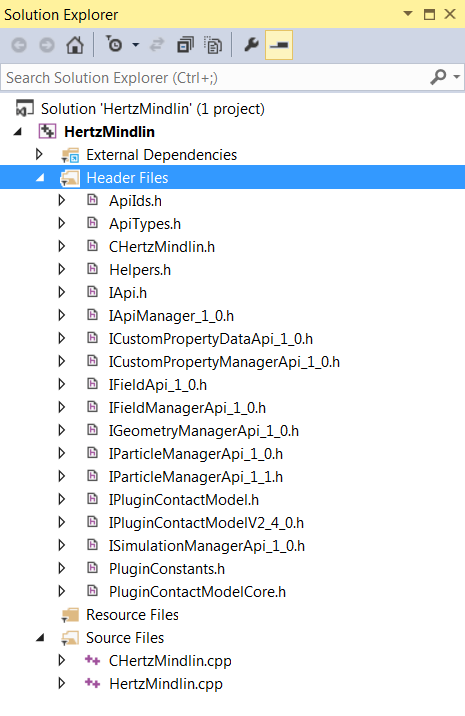Open the Pending Changes Filter dropdown arrow
The width and height of the screenshot is (465, 716).
pyautogui.click(x=136, y=45)
